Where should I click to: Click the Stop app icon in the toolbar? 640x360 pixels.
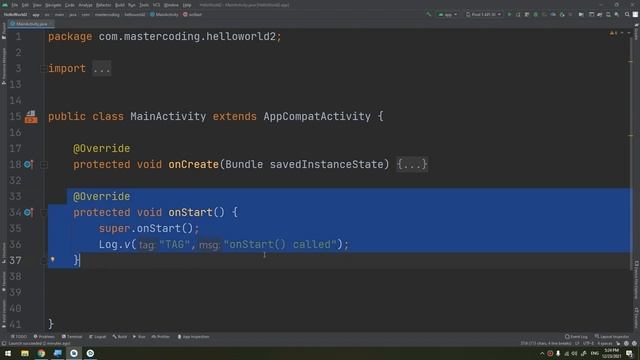571,14
